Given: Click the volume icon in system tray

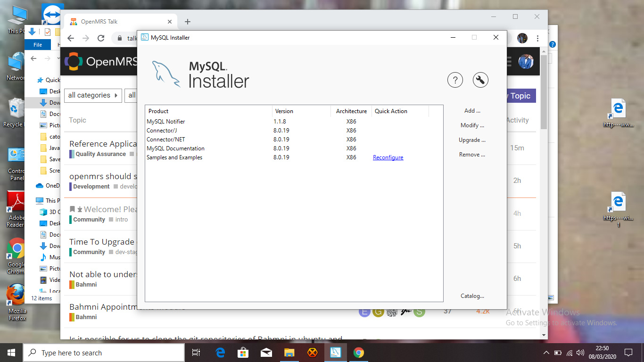Looking at the screenshot, I should coord(580,353).
